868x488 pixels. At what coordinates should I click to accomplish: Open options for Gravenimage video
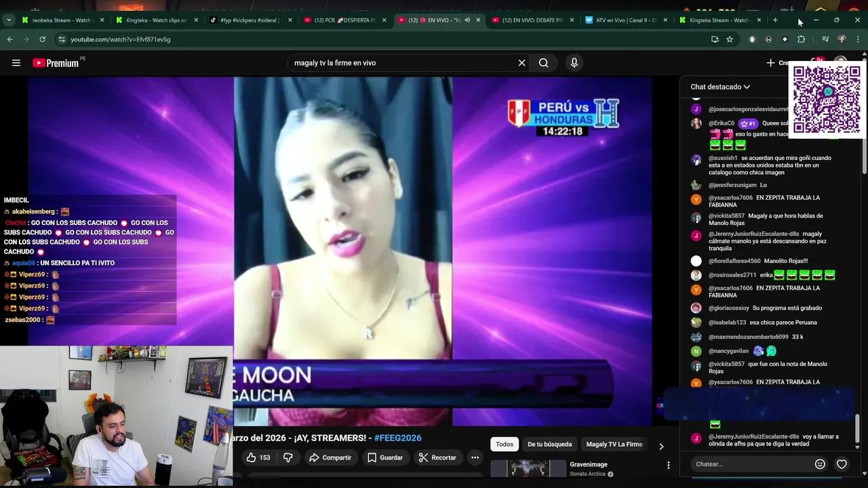click(x=668, y=465)
